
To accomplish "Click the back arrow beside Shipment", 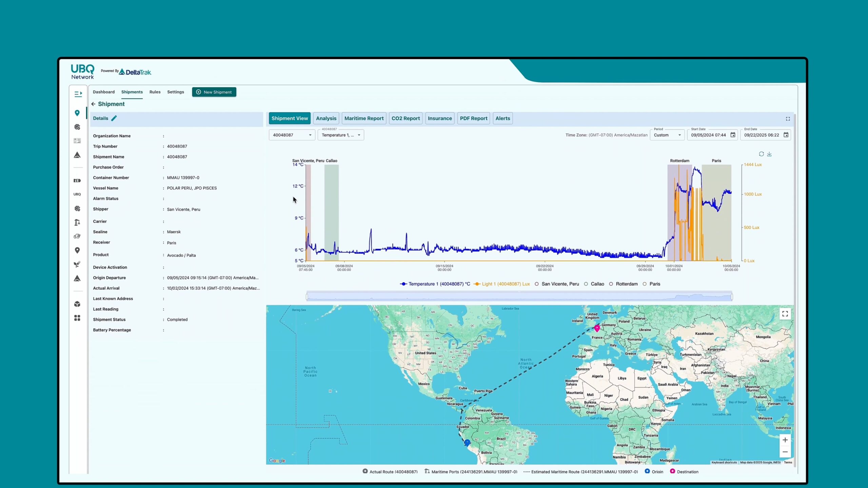I will pyautogui.click(x=93, y=104).
